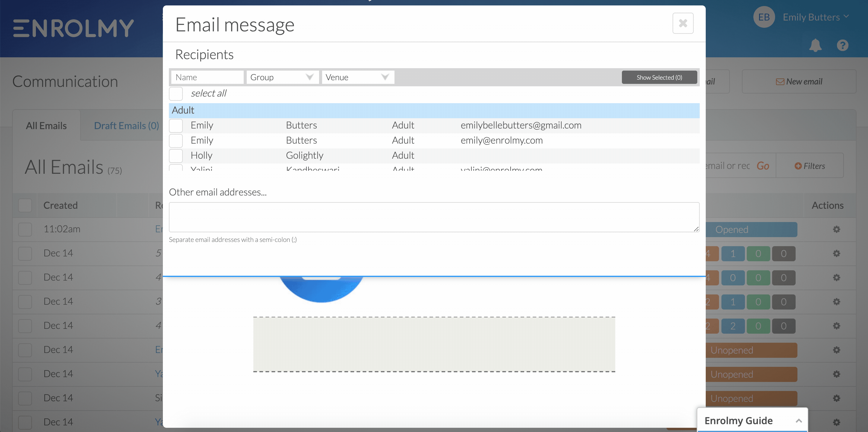The width and height of the screenshot is (868, 432).
Task: Click the Golightly surname cell
Action: [x=305, y=156]
